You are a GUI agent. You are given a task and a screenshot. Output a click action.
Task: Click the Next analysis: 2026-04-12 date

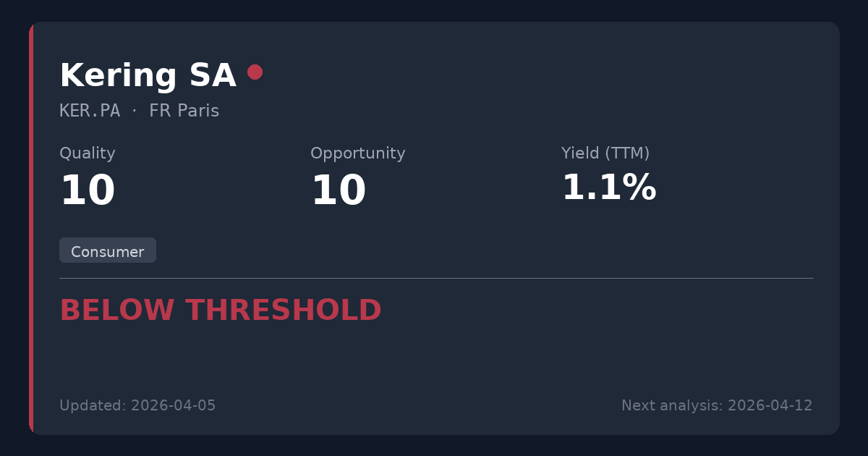(716, 405)
